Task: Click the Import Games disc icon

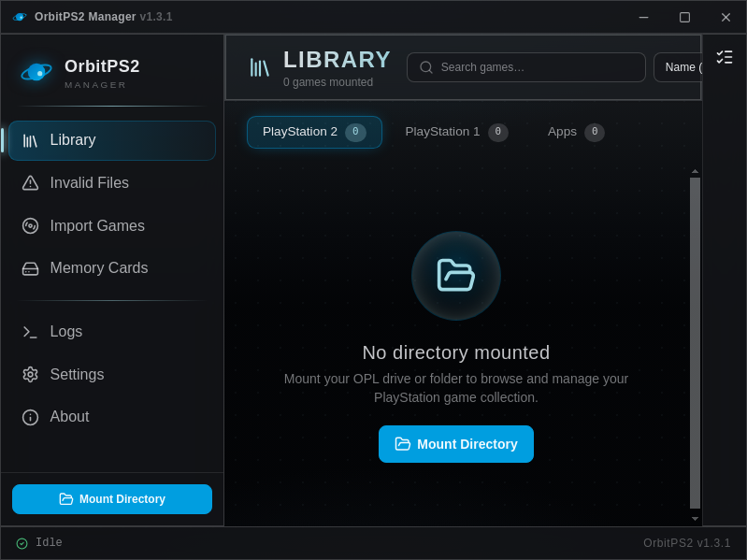Action: point(30,225)
